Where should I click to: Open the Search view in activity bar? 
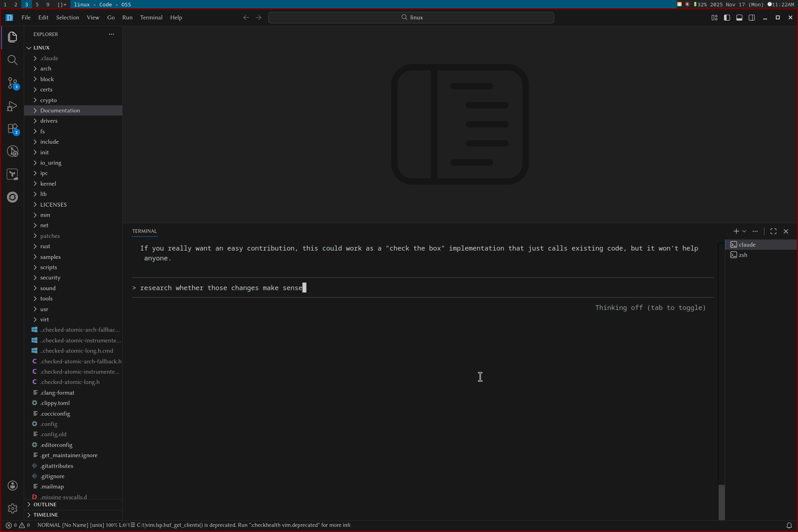12,60
